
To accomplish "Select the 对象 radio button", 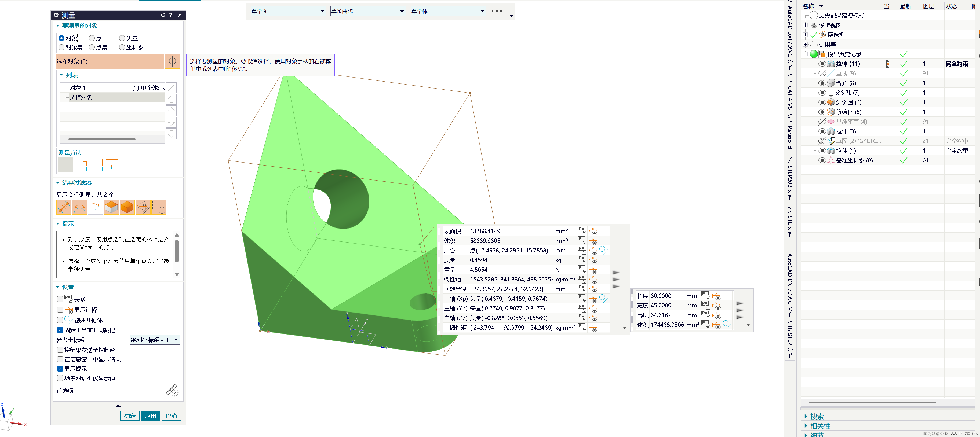I will (61, 38).
